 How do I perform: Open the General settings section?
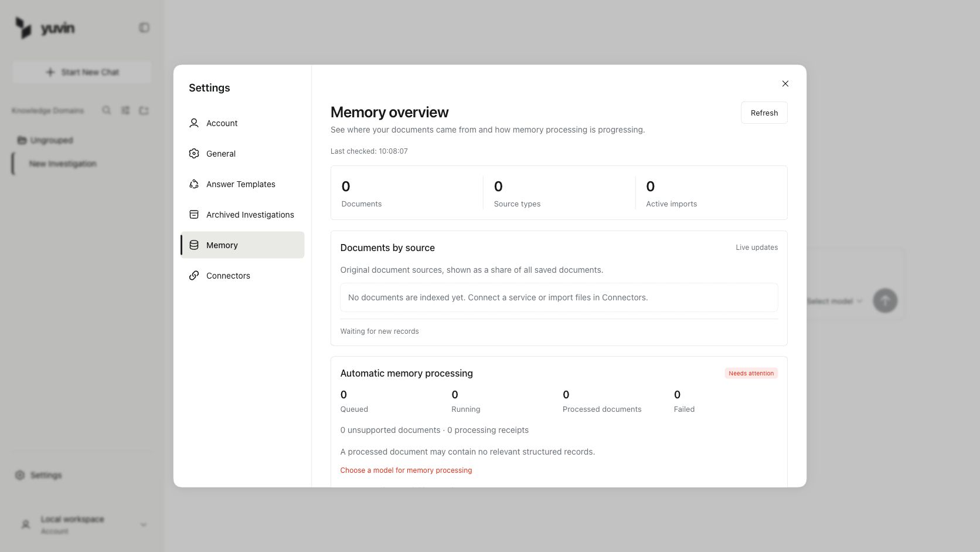(242, 154)
